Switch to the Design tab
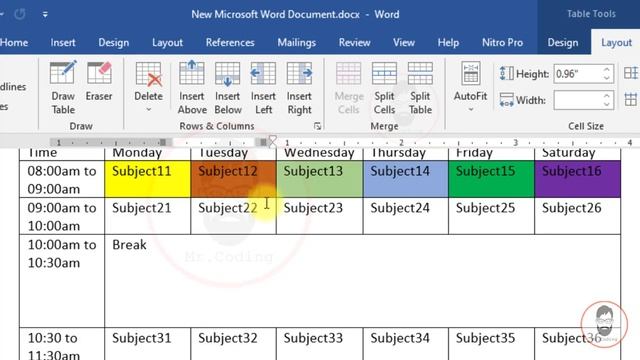 coord(113,42)
